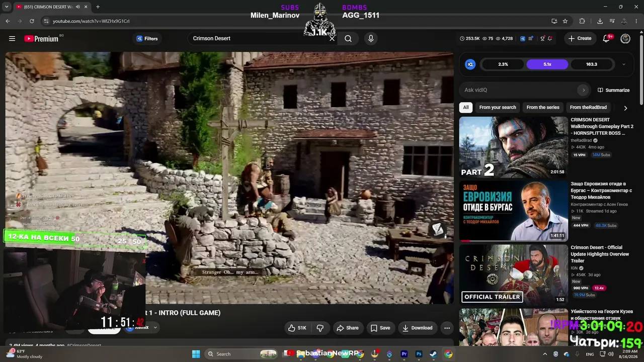
Task: Open a new browser tab
Action: point(98,7)
